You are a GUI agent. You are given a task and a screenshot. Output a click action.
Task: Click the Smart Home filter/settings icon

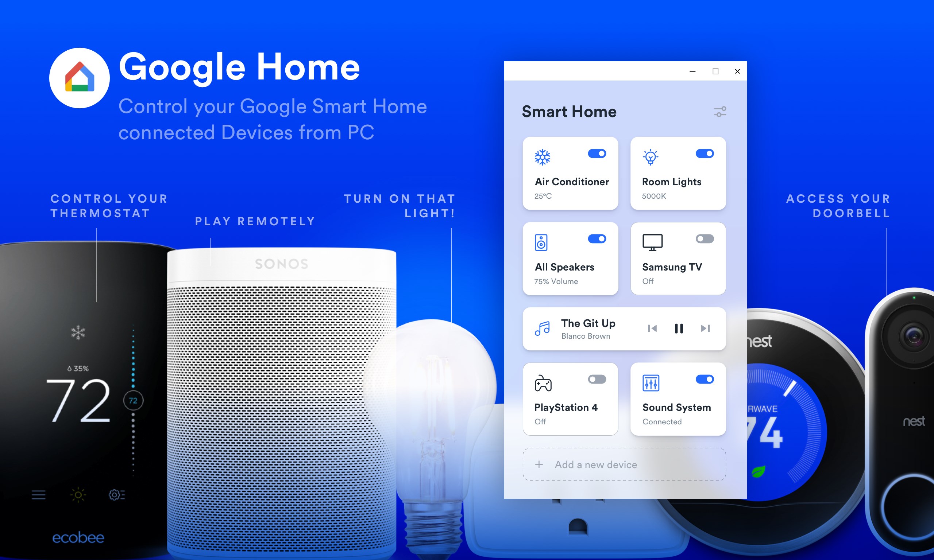721,111
